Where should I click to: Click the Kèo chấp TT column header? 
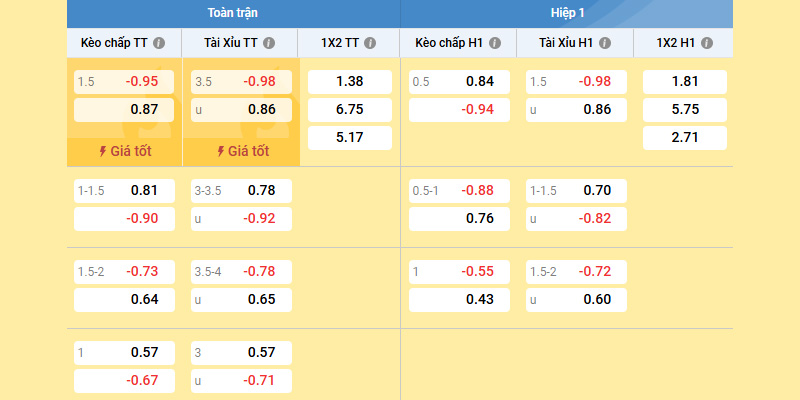tap(124, 43)
